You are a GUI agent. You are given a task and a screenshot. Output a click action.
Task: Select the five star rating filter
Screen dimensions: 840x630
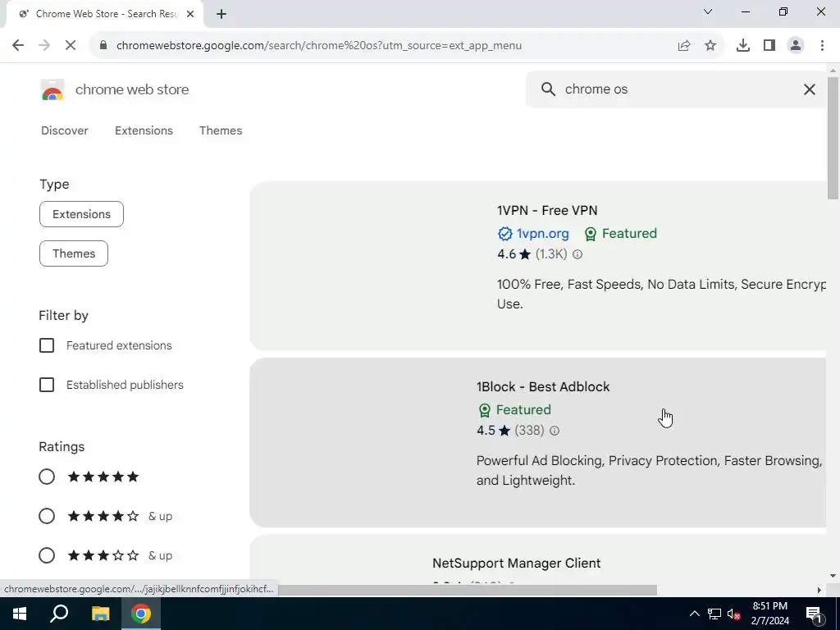pyautogui.click(x=47, y=477)
